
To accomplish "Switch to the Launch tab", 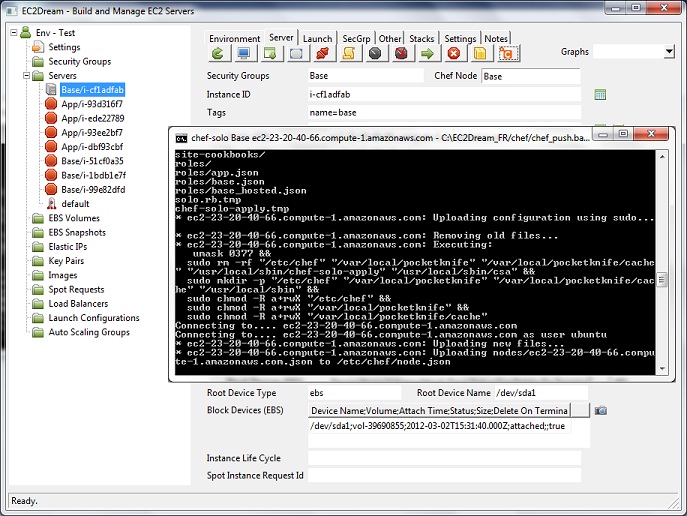I will (317, 39).
